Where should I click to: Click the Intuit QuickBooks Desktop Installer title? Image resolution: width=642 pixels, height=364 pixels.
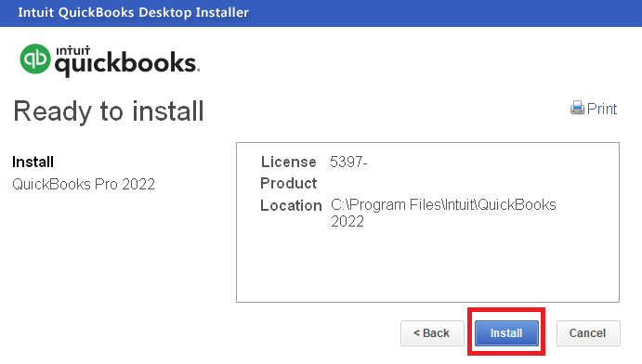[x=133, y=13]
